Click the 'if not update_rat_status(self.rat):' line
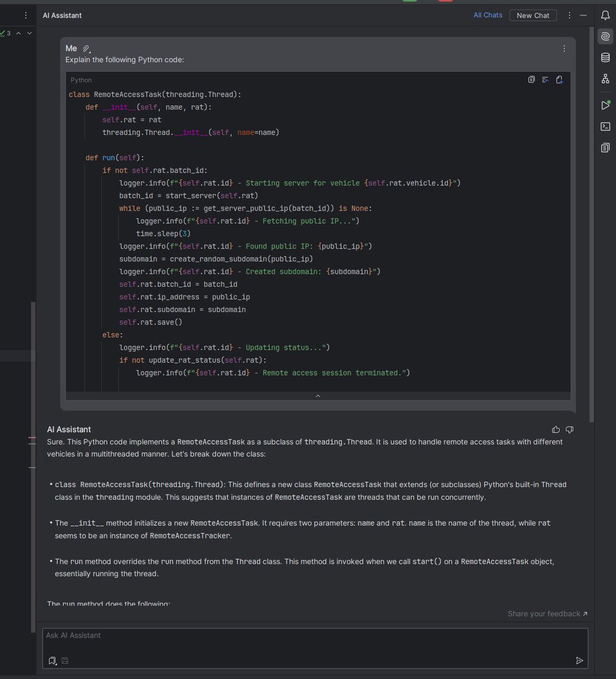The width and height of the screenshot is (616, 679). [192, 360]
